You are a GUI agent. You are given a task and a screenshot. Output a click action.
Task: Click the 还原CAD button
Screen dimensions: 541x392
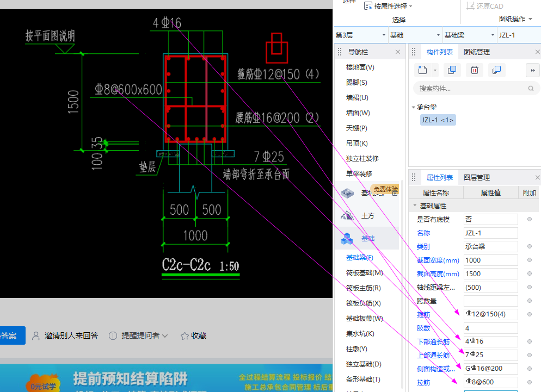[x=484, y=6]
